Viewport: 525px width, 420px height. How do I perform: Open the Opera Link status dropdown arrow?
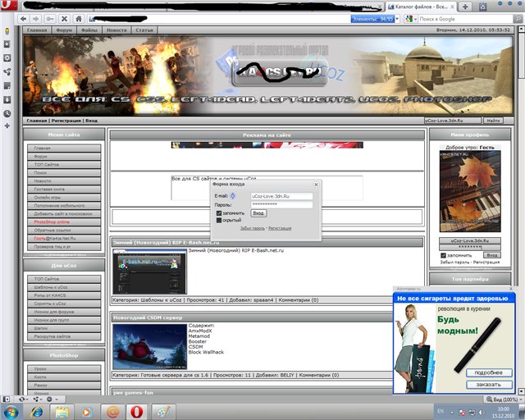point(27,399)
